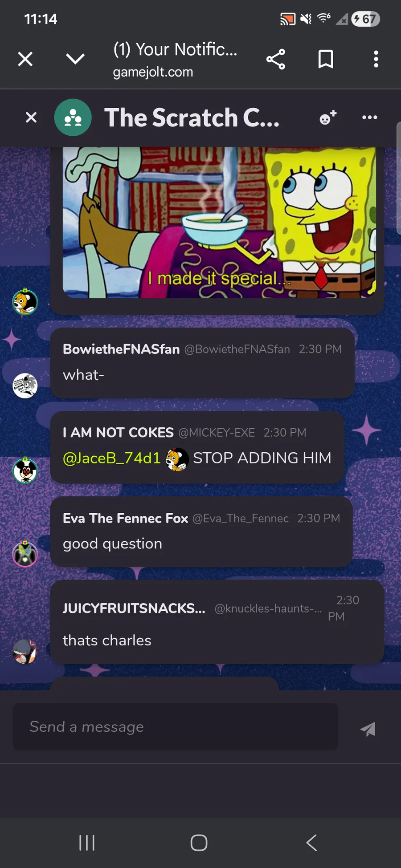
Task: Go to Android home screen button
Action: point(199,843)
